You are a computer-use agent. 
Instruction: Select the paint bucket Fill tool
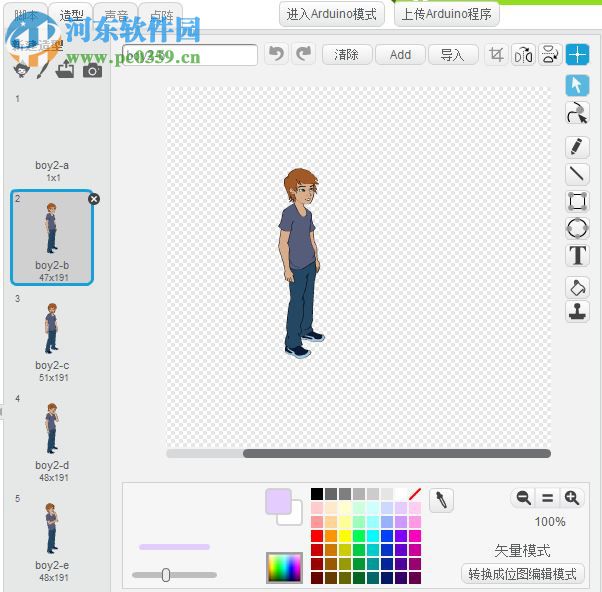pos(577,287)
